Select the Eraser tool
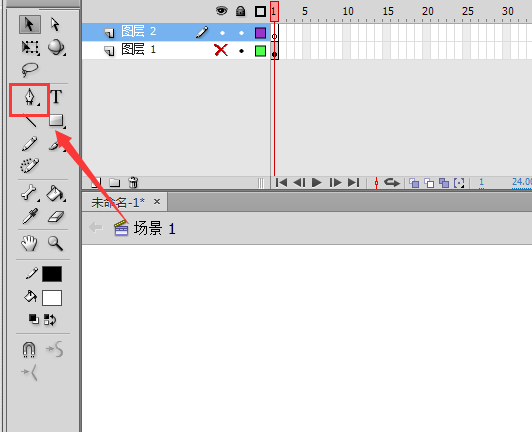The height and width of the screenshot is (432, 532). (56, 217)
